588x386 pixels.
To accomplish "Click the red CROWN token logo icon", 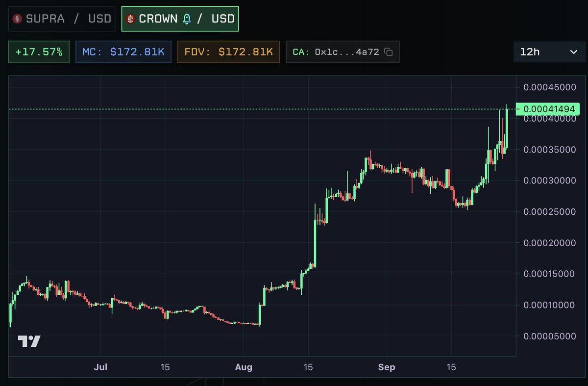I will pyautogui.click(x=130, y=19).
